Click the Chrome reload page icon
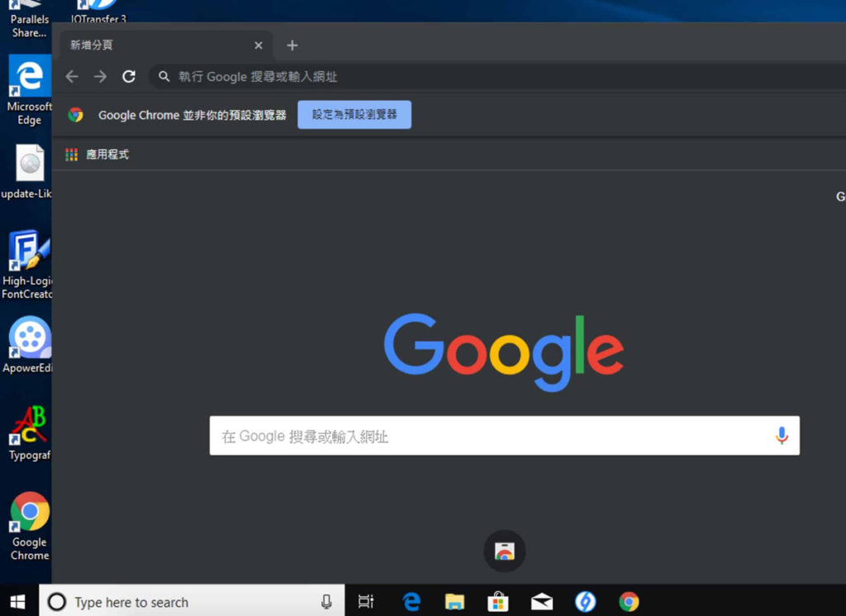This screenshot has width=846, height=616. pos(129,77)
